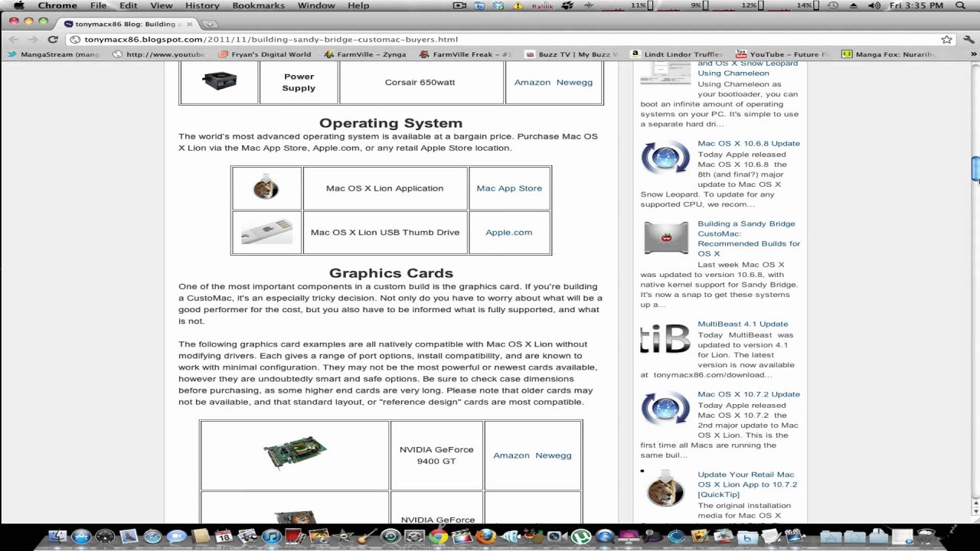Launch App Store from the dock

coord(81,536)
